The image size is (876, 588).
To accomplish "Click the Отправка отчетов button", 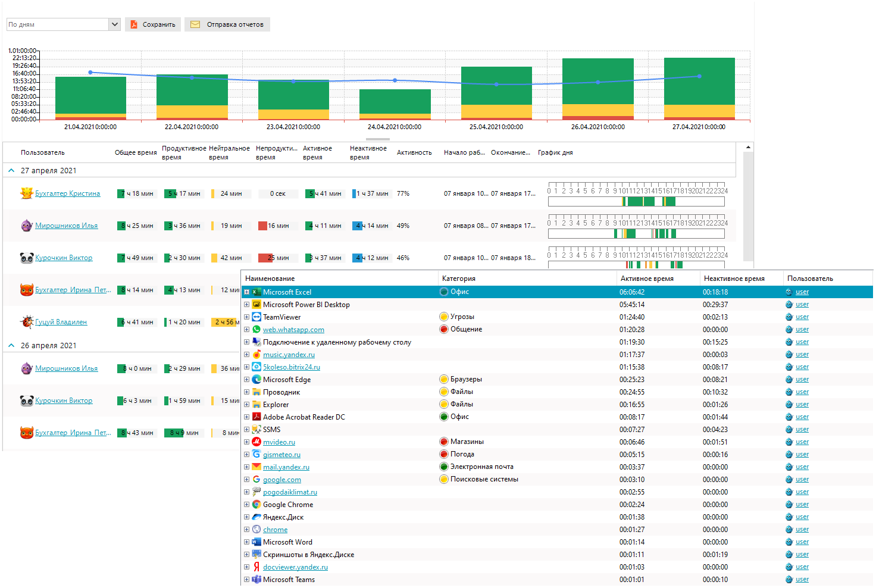I will 227,24.
